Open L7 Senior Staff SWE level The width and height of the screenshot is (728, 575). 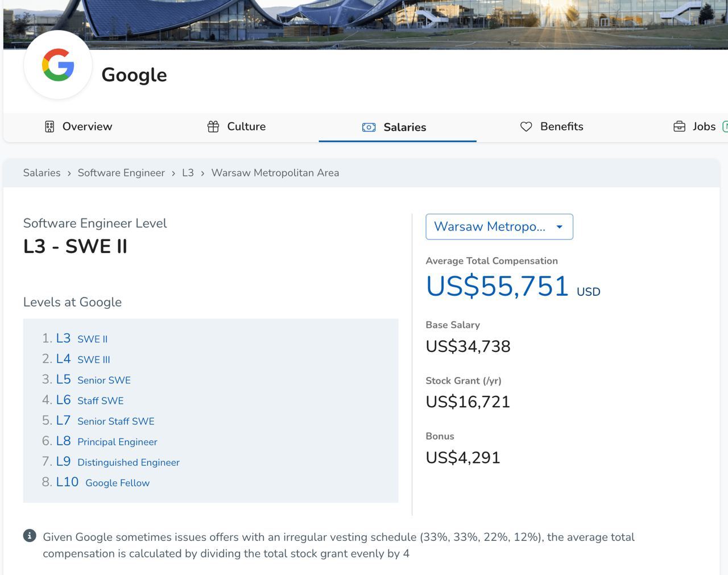point(105,420)
